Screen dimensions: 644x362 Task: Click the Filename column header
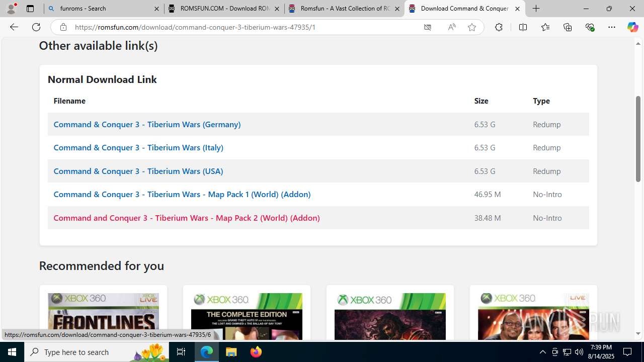tap(69, 101)
